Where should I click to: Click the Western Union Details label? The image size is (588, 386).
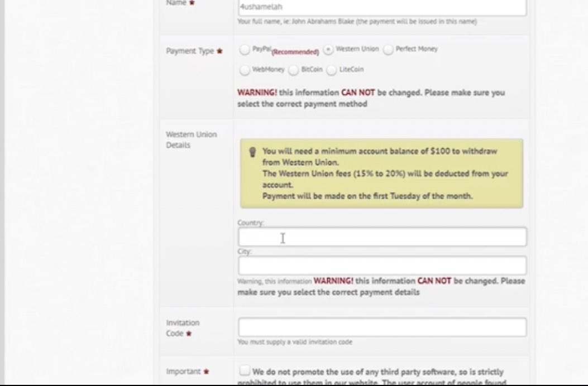click(x=191, y=139)
